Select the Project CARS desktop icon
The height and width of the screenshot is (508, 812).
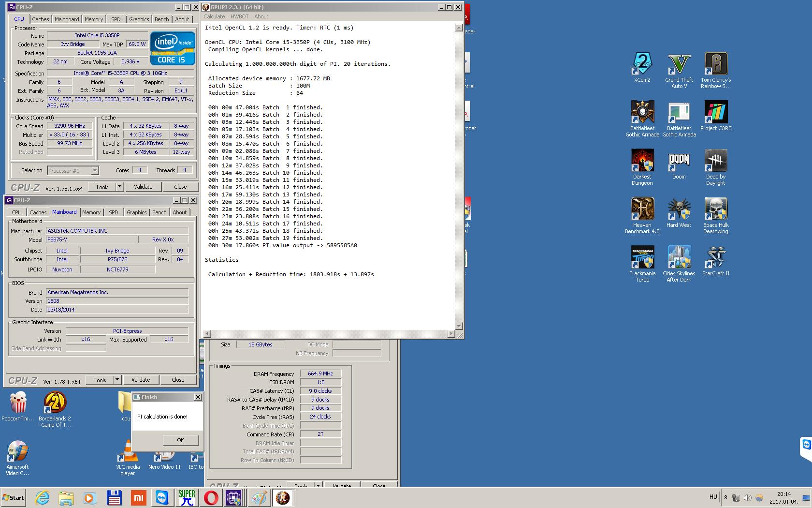point(716,116)
